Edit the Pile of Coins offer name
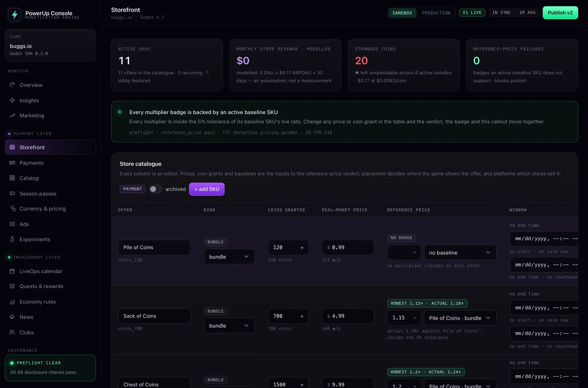 coord(154,248)
